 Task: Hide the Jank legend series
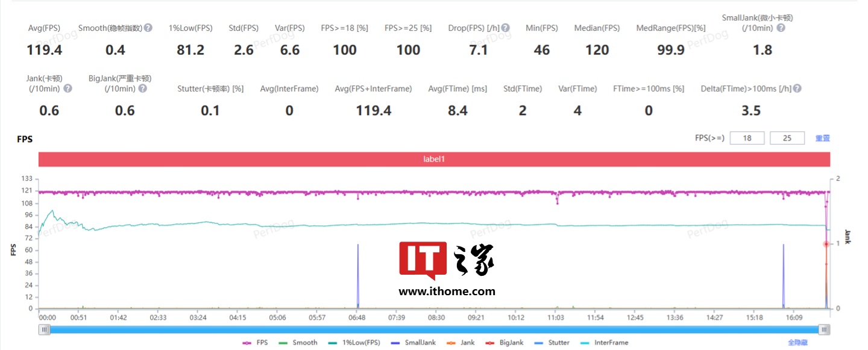click(x=461, y=343)
